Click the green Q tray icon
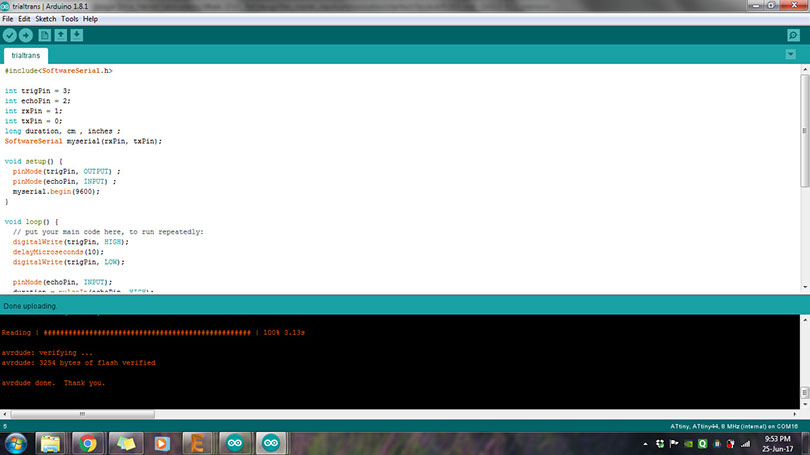The width and height of the screenshot is (810, 455). click(x=703, y=444)
